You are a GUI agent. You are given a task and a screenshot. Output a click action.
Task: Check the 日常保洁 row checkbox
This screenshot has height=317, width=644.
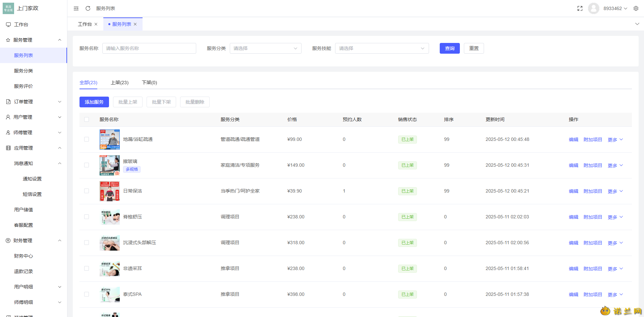pos(87,191)
